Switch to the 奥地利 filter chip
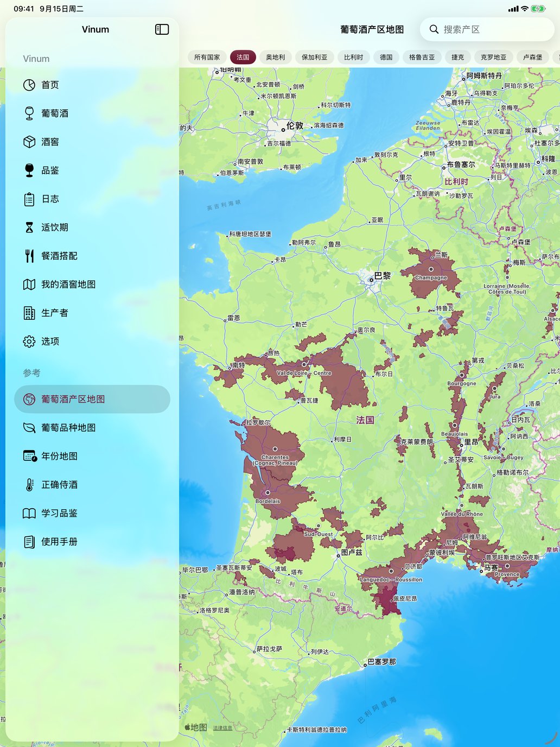The image size is (560, 747). click(x=276, y=57)
